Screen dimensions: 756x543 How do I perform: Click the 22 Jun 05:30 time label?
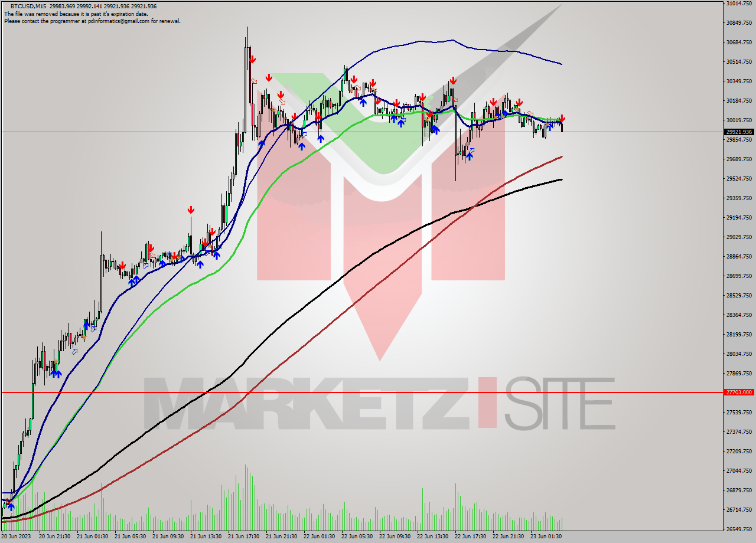click(x=357, y=537)
